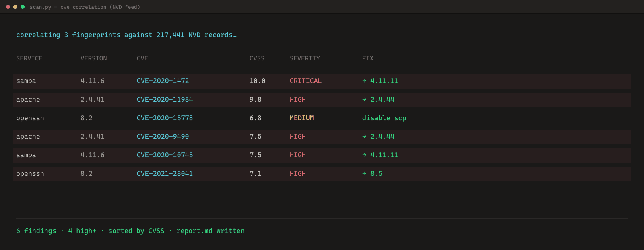Viewport: 644px width, 250px height.
Task: Click the 4 high+ summary text
Action: tap(82, 231)
